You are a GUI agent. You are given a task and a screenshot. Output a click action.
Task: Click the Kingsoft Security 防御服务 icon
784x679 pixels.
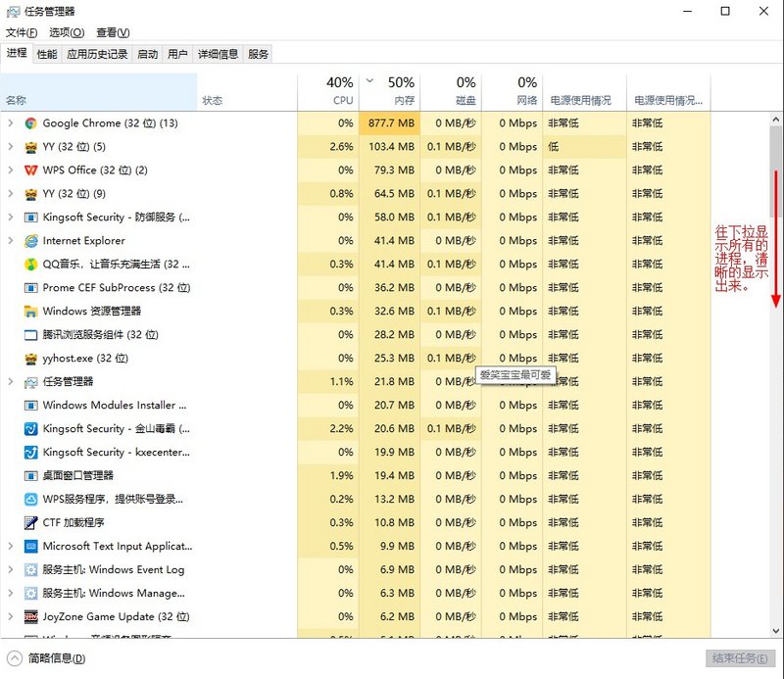(31, 218)
